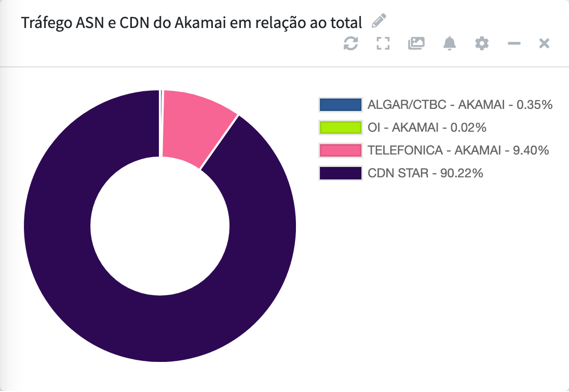Toggle OI - AKAMAI legend entry
Screen dimensions: 569x392
pos(402,128)
